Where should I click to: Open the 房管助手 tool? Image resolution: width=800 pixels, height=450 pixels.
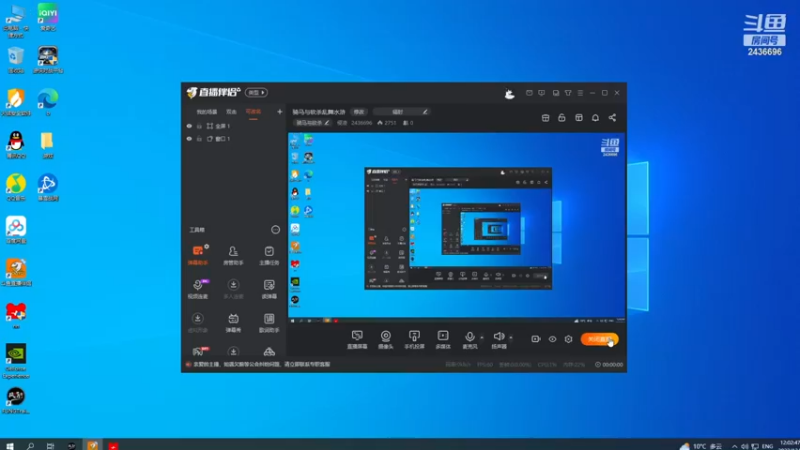coord(233,255)
